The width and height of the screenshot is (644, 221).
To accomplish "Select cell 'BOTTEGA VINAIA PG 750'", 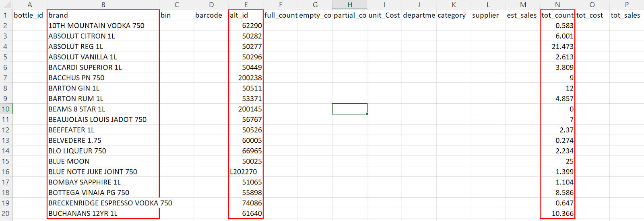I will (x=103, y=192).
